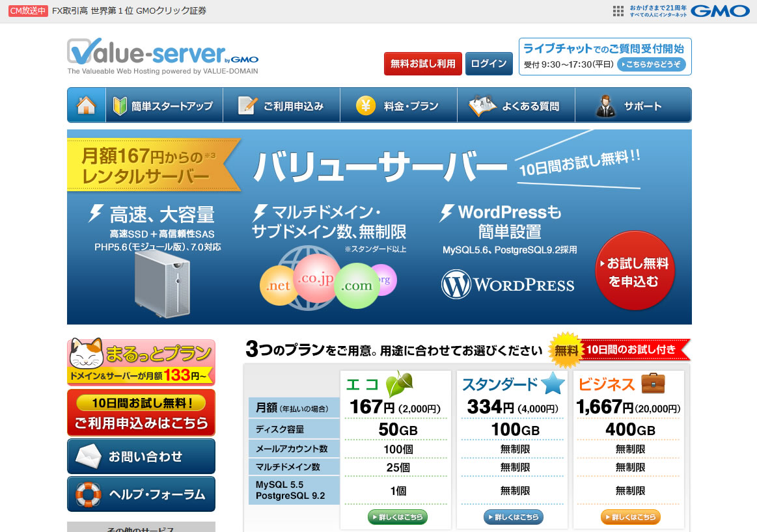The width and height of the screenshot is (757, 532).
Task: Click the 月額167円からのレンタルサーバー ribbon
Action: click(154, 165)
